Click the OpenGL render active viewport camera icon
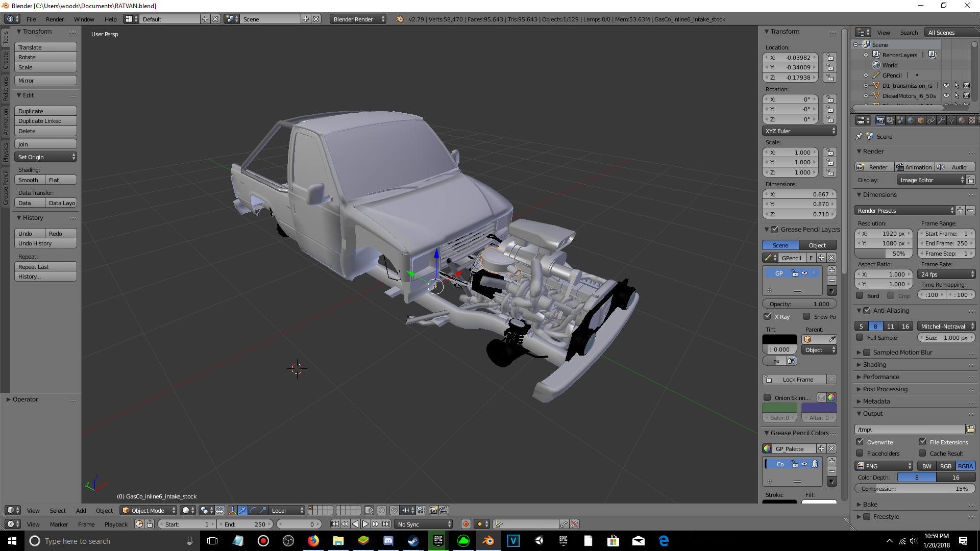The image size is (980, 551). [x=434, y=510]
